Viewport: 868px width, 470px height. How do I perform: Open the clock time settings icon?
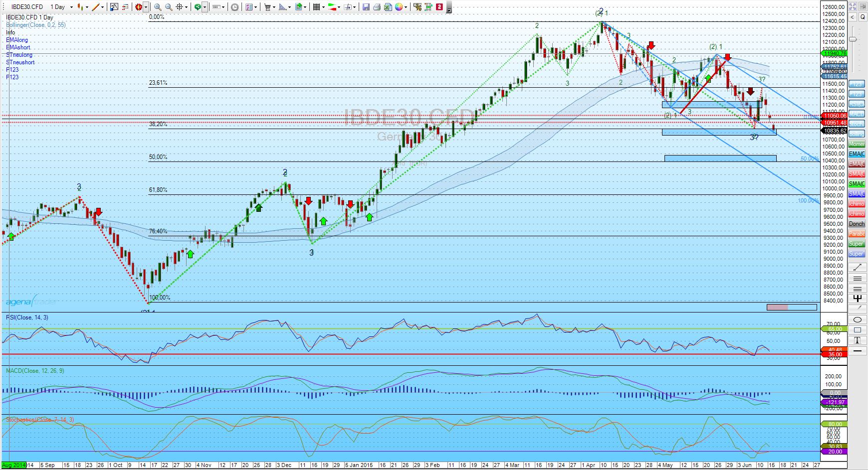[x=234, y=7]
